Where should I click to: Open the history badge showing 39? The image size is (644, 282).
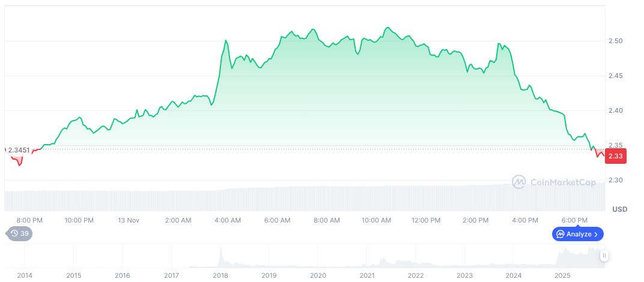click(20, 233)
